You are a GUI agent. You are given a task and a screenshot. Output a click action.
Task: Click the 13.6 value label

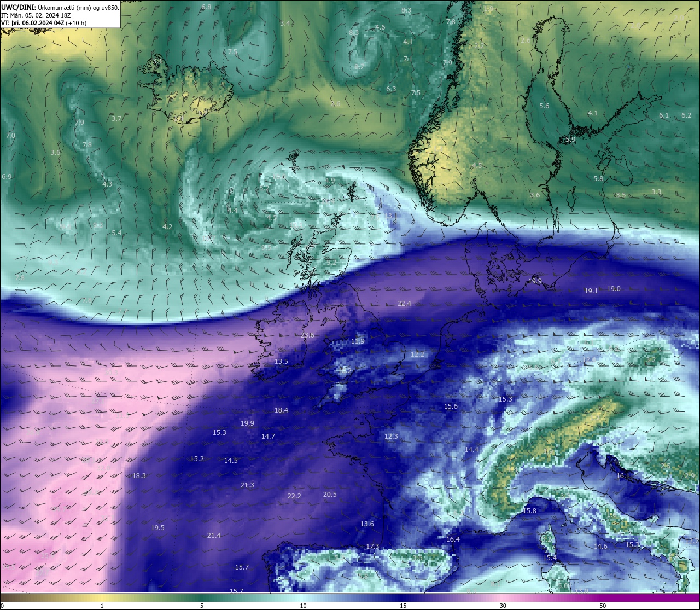pyautogui.click(x=367, y=524)
